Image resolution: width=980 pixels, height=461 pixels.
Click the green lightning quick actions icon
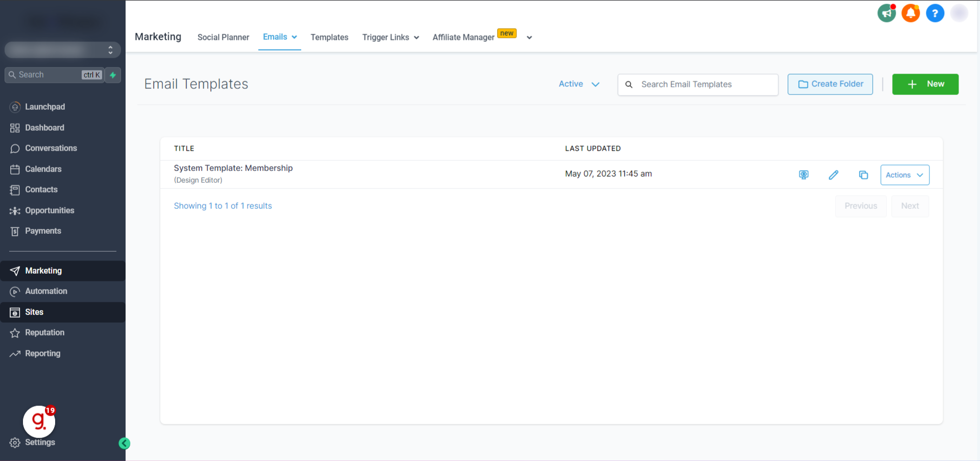(x=113, y=75)
